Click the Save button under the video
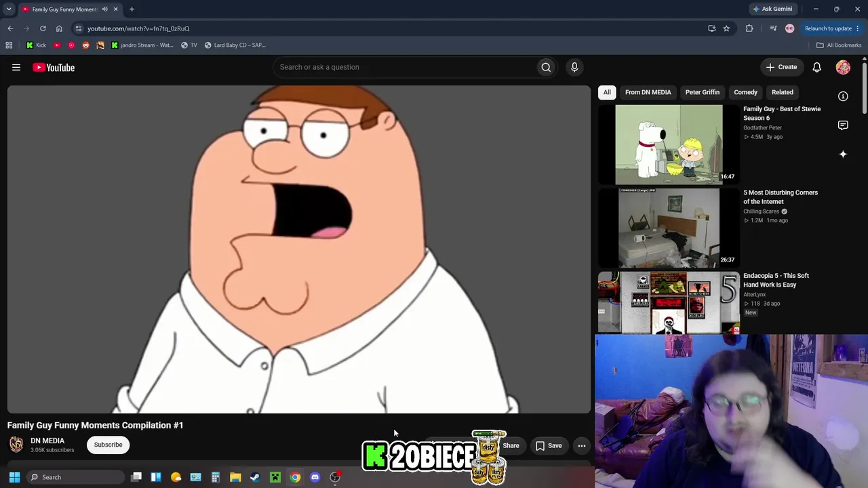 tap(549, 446)
